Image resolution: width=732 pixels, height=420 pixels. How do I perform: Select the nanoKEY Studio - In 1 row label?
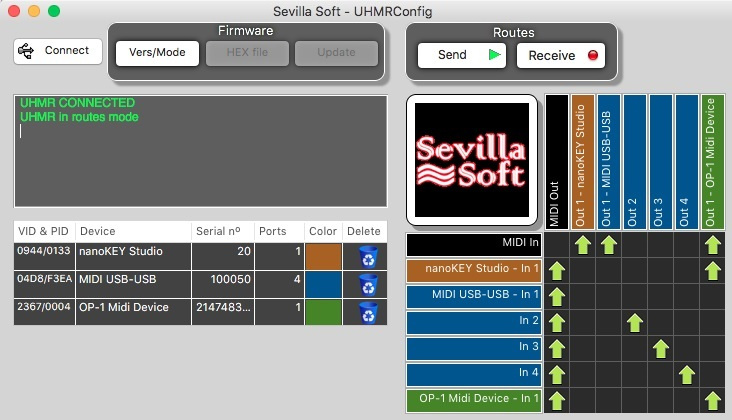tap(474, 271)
